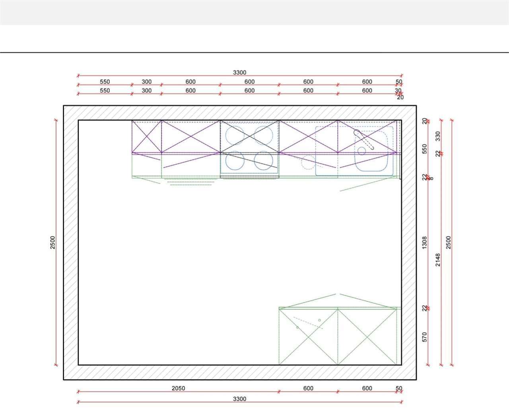Screen dimensions: 509x420
Task: Select the upper-left hob burner
Action: [235, 135]
